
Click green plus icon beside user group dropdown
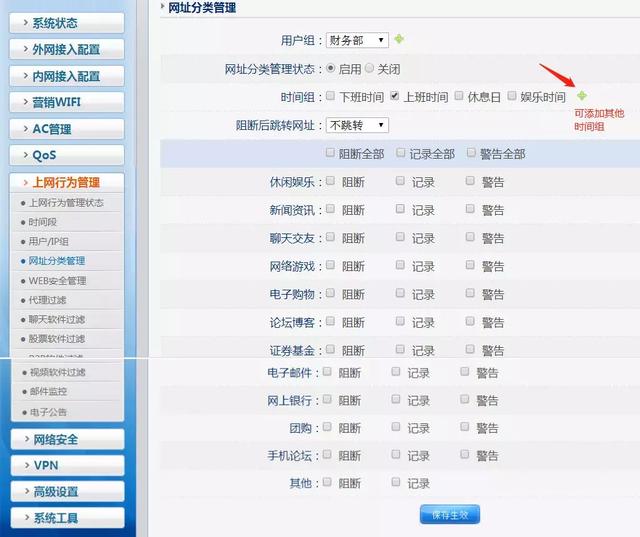click(399, 40)
